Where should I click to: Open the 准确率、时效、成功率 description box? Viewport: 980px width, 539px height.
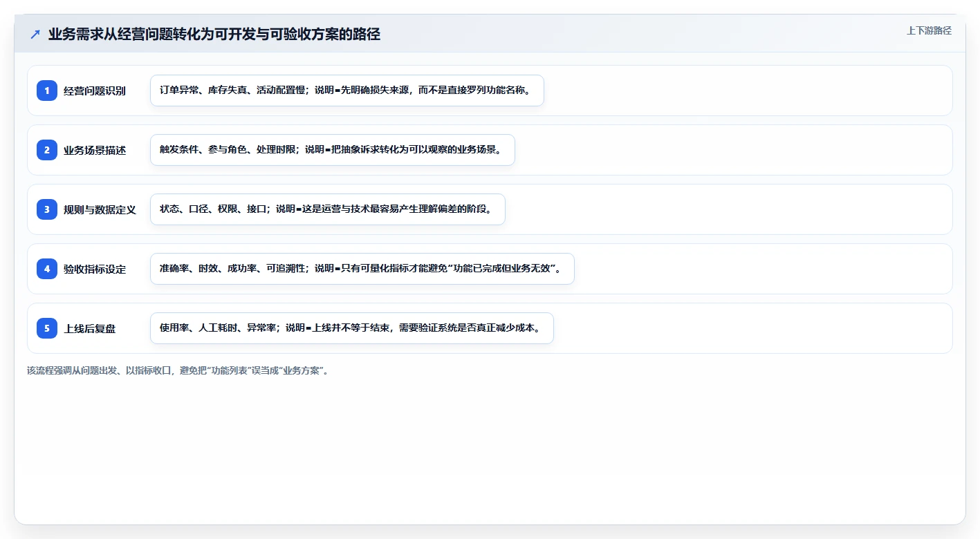coord(362,269)
